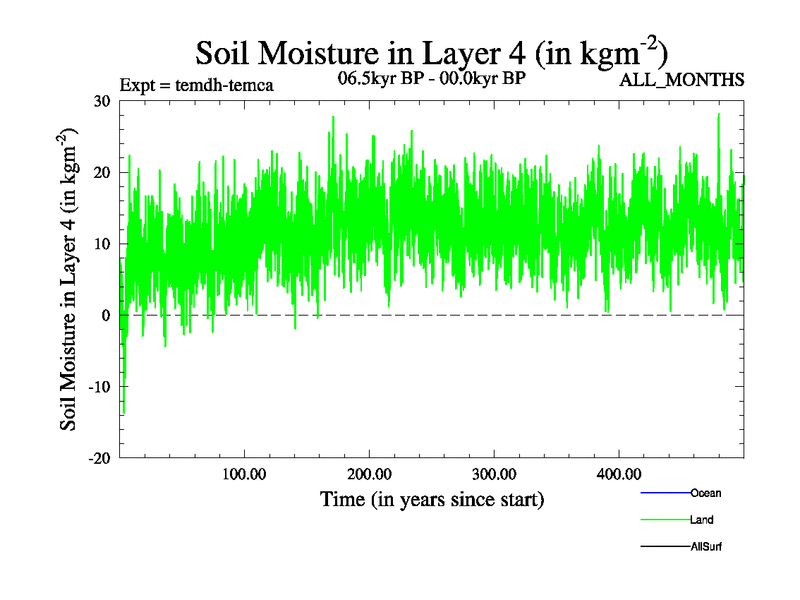
Task: Select the Land legend label
Action: 701,520
